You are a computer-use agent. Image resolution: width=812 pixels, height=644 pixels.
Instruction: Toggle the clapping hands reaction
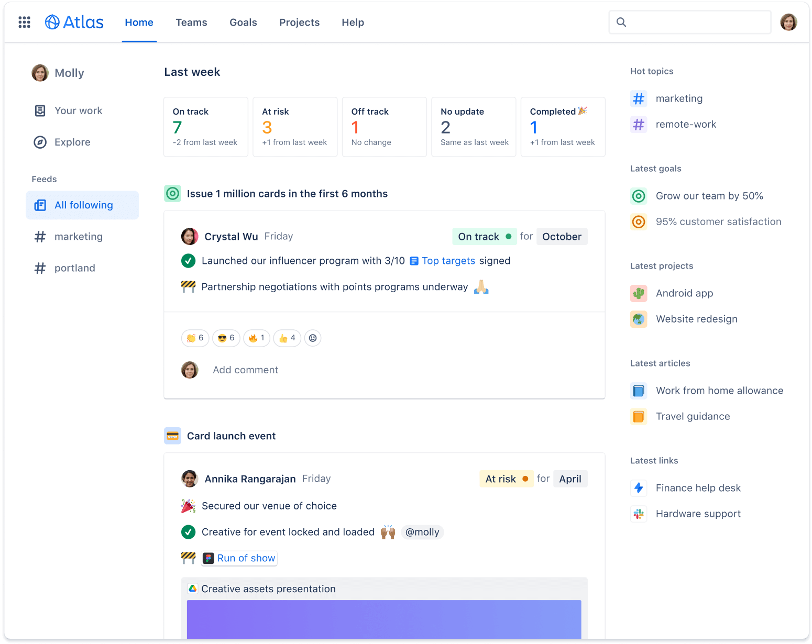coord(195,338)
